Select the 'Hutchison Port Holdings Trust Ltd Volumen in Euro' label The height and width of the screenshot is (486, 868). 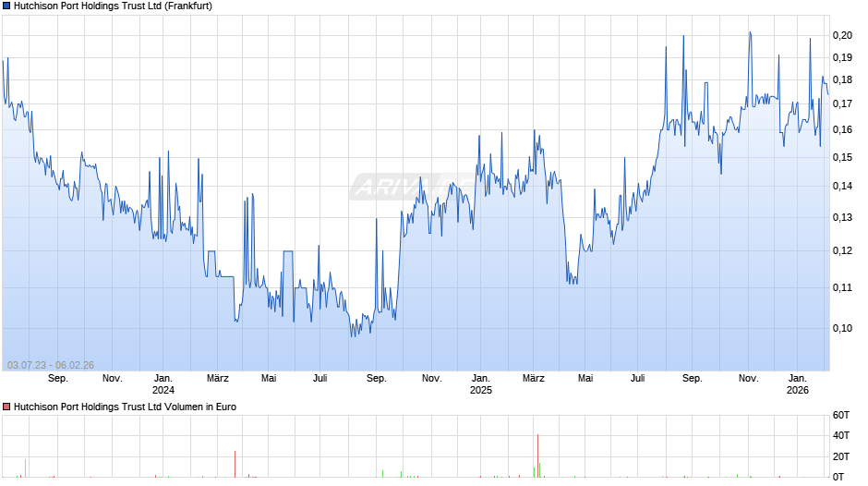[x=125, y=407]
